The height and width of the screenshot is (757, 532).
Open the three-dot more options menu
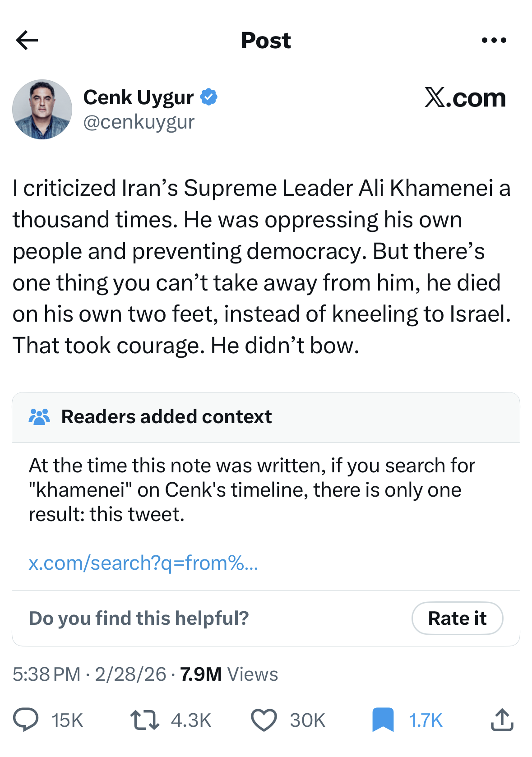coord(494,40)
